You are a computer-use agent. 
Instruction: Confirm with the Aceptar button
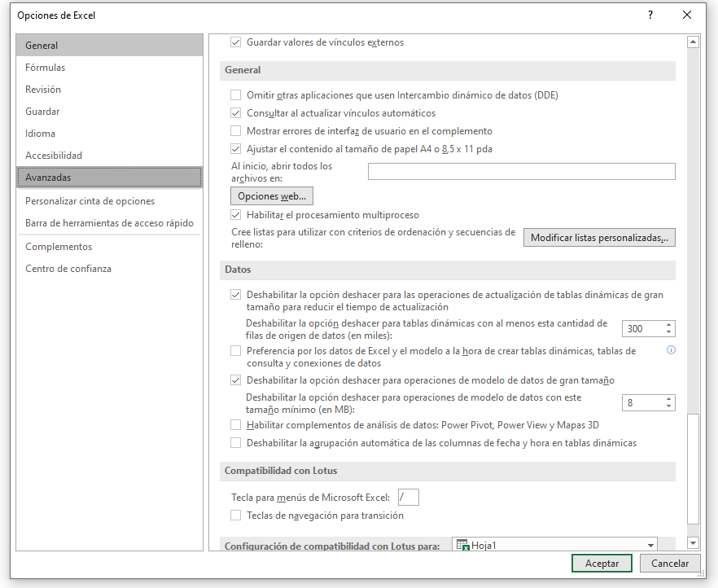click(602, 564)
